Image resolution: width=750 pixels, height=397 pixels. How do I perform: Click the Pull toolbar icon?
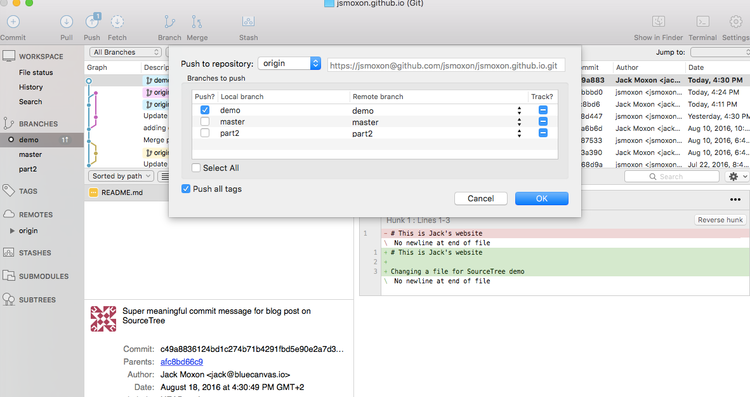click(66, 22)
